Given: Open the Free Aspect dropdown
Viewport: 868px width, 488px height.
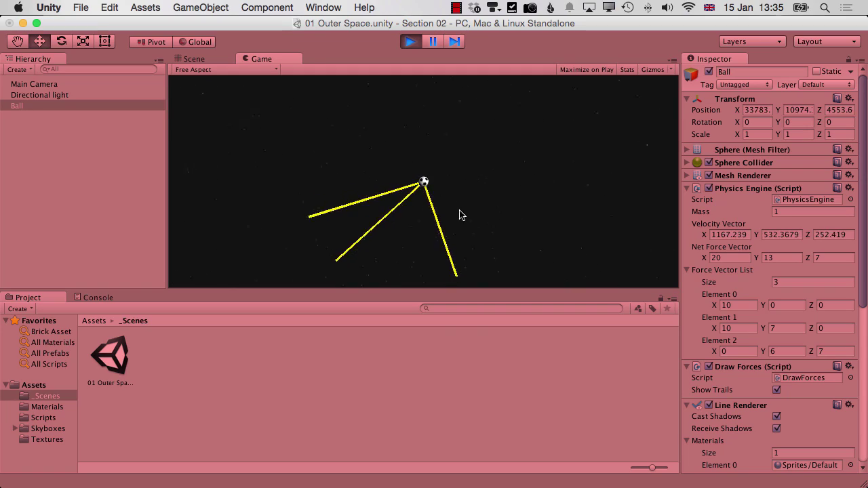Looking at the screenshot, I should pyautogui.click(x=226, y=69).
